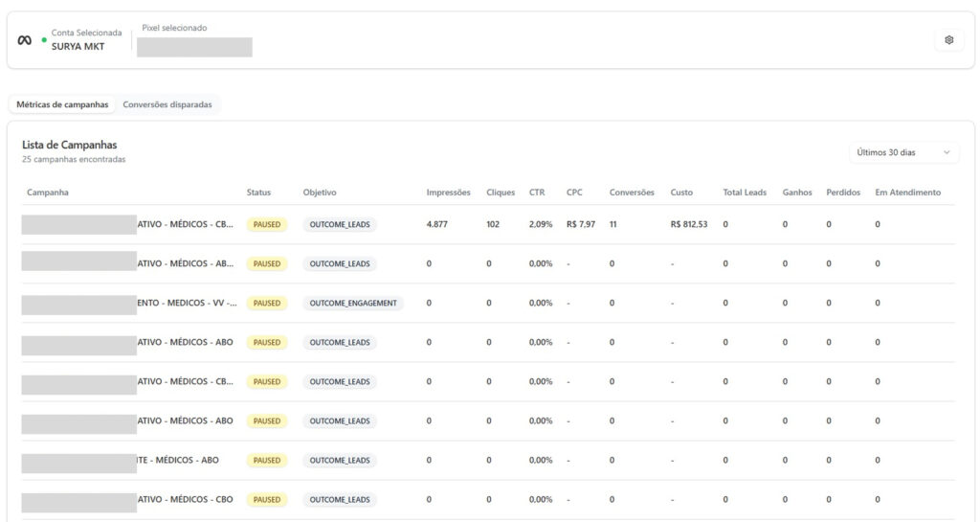The width and height of the screenshot is (980, 522).
Task: Click the OUTCOME_ENGAGEMENT objective badge
Action: click(x=353, y=303)
